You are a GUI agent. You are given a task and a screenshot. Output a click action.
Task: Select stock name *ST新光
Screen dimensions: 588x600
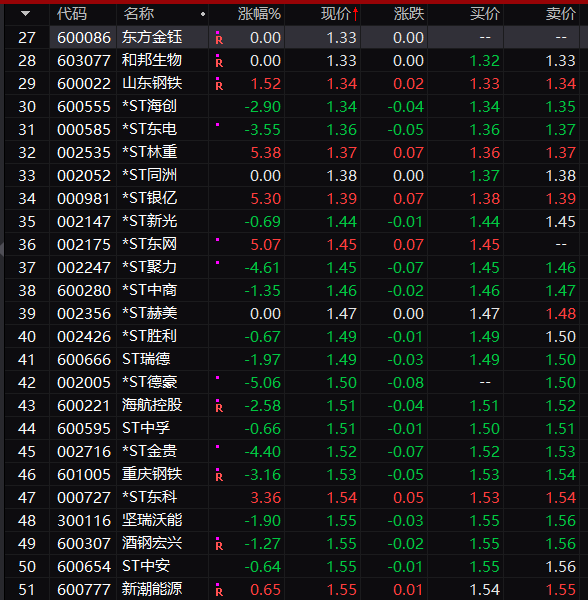(149, 221)
